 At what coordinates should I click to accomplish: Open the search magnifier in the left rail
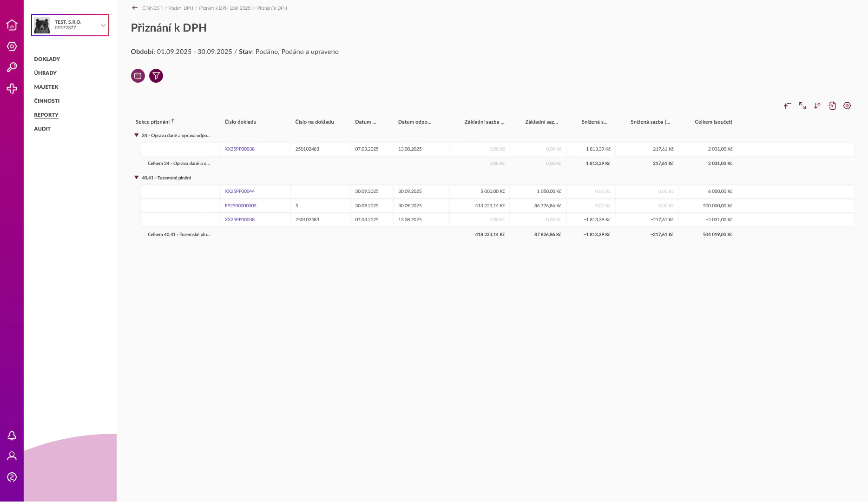tap(12, 67)
